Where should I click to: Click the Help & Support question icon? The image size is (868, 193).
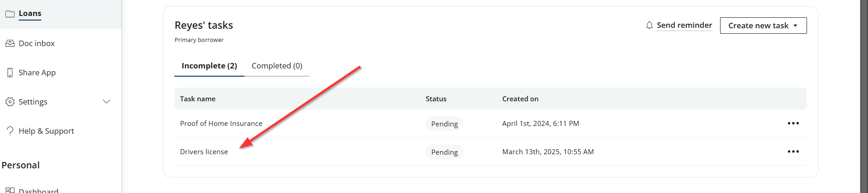[10, 131]
